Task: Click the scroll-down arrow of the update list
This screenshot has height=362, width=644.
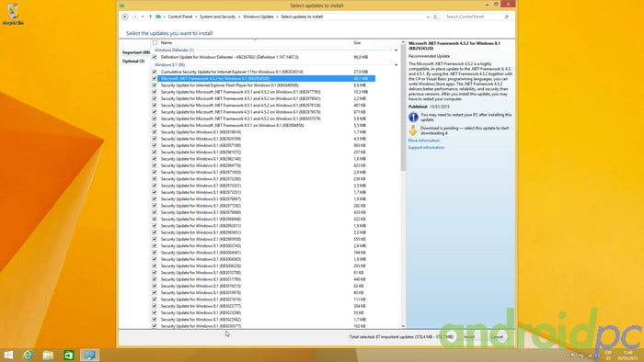Action: [403, 326]
